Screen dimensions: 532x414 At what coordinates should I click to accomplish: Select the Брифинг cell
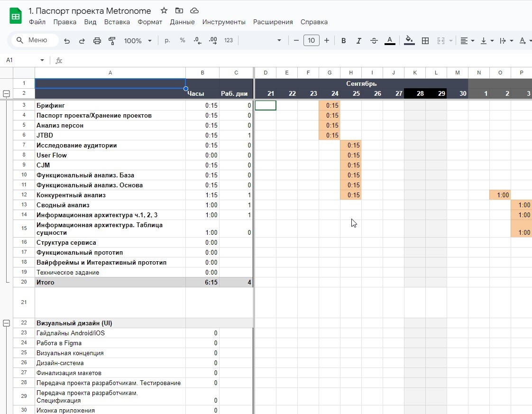pos(110,106)
